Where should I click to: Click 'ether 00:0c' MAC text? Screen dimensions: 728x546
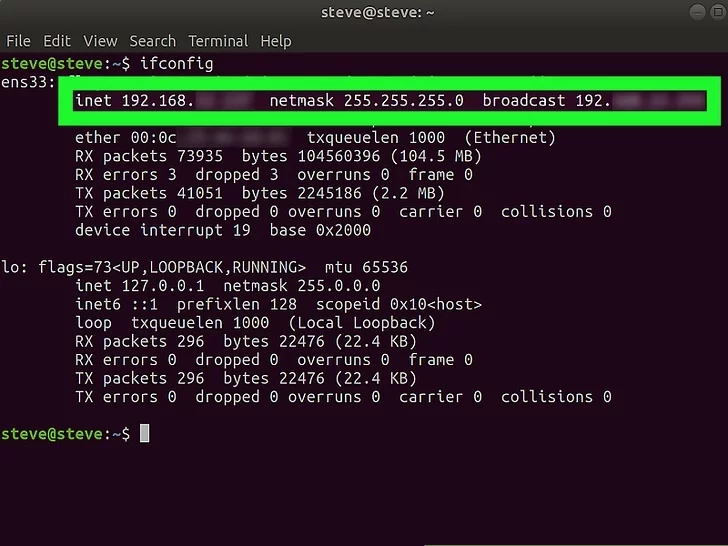125,138
